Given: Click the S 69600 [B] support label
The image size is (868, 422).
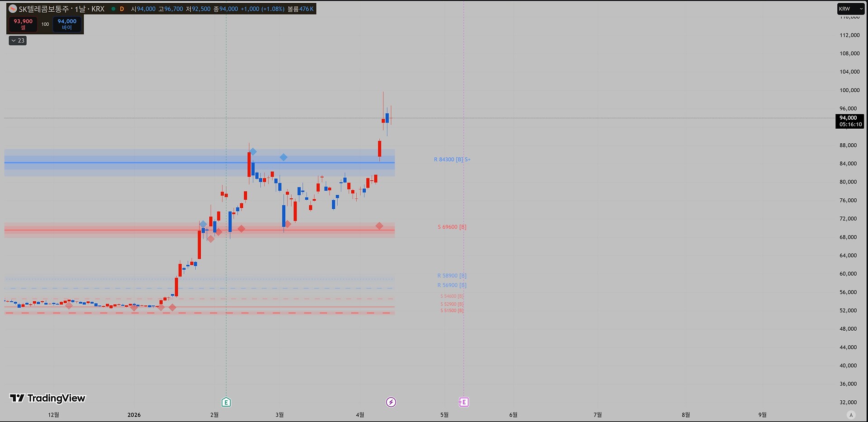Looking at the screenshot, I should click(452, 227).
